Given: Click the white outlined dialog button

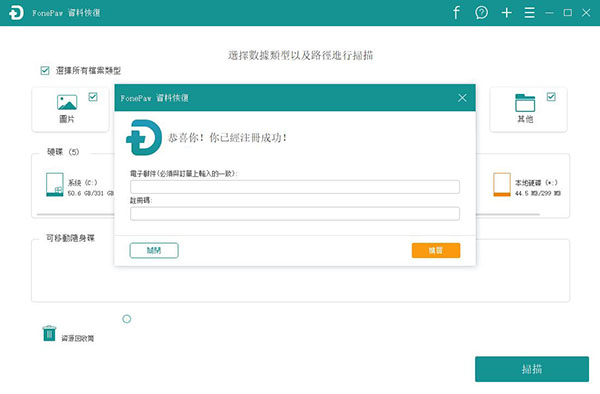Looking at the screenshot, I should (x=154, y=250).
